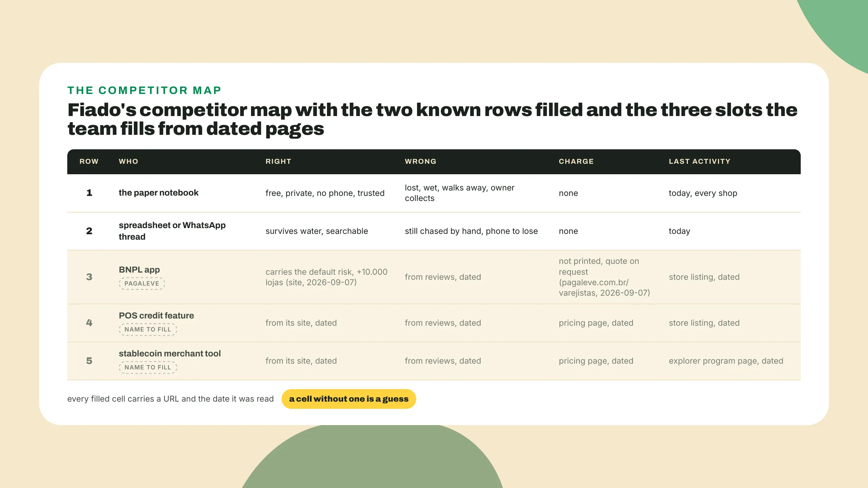
Task: Click the RIGHT column header
Action: [x=278, y=162]
